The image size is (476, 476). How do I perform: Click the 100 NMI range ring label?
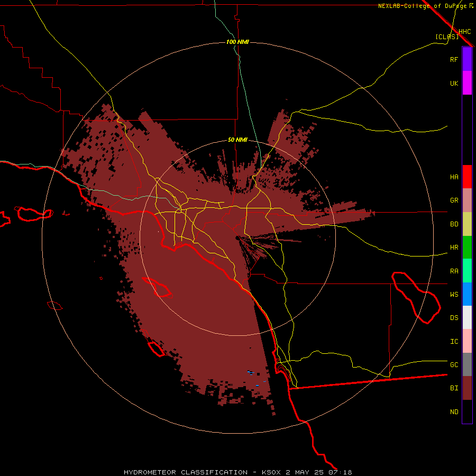237,42
